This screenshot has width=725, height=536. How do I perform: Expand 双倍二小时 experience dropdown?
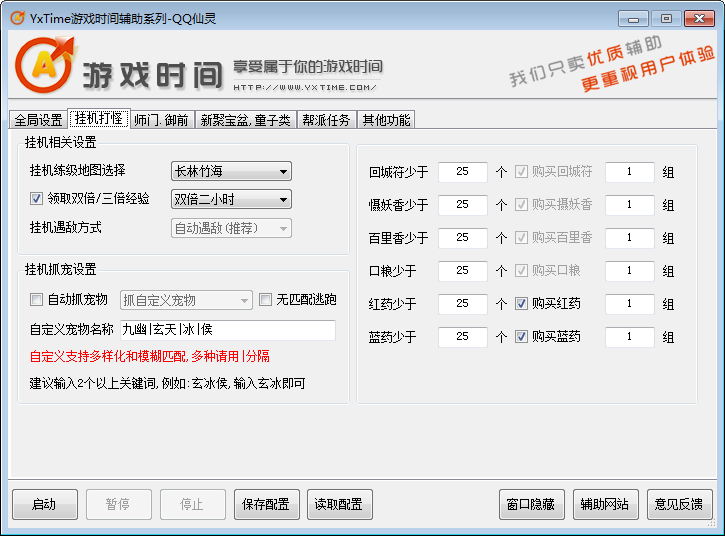231,199
